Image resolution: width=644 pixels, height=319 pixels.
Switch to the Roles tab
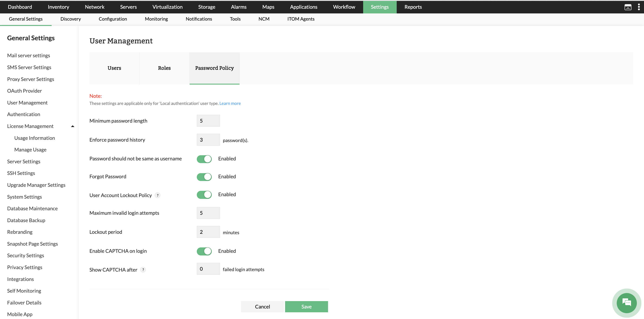click(x=164, y=68)
